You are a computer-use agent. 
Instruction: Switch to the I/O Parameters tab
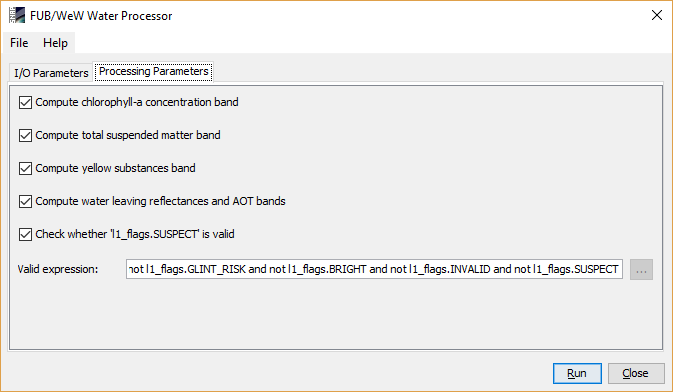point(51,73)
